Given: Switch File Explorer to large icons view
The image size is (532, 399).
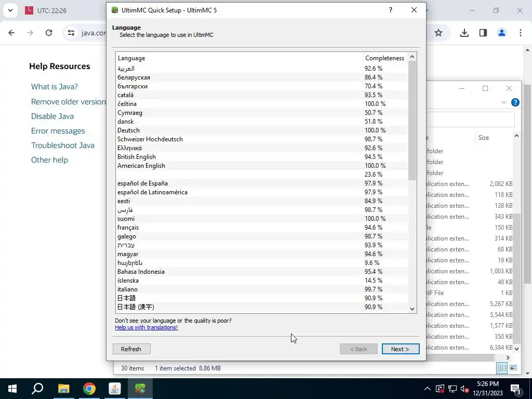Looking at the screenshot, I should [x=513, y=368].
